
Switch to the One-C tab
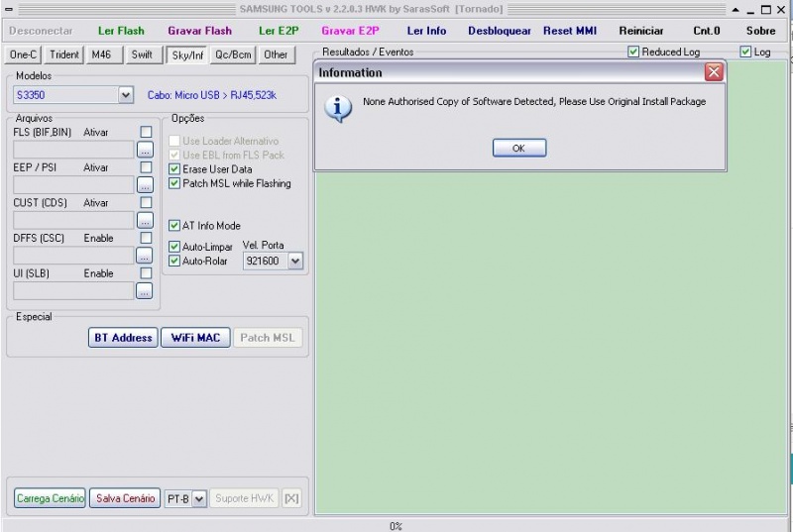pos(23,54)
